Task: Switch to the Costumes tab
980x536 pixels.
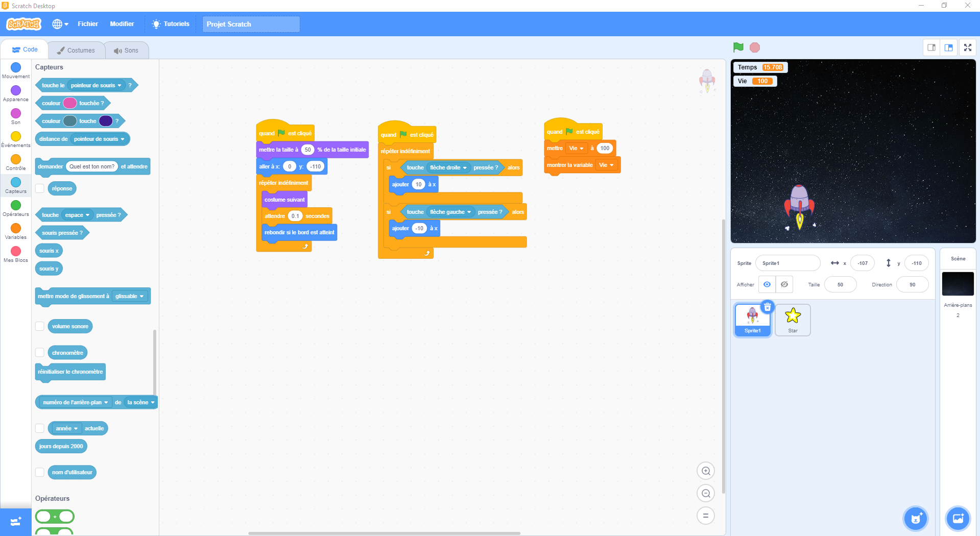Action: [x=76, y=51]
